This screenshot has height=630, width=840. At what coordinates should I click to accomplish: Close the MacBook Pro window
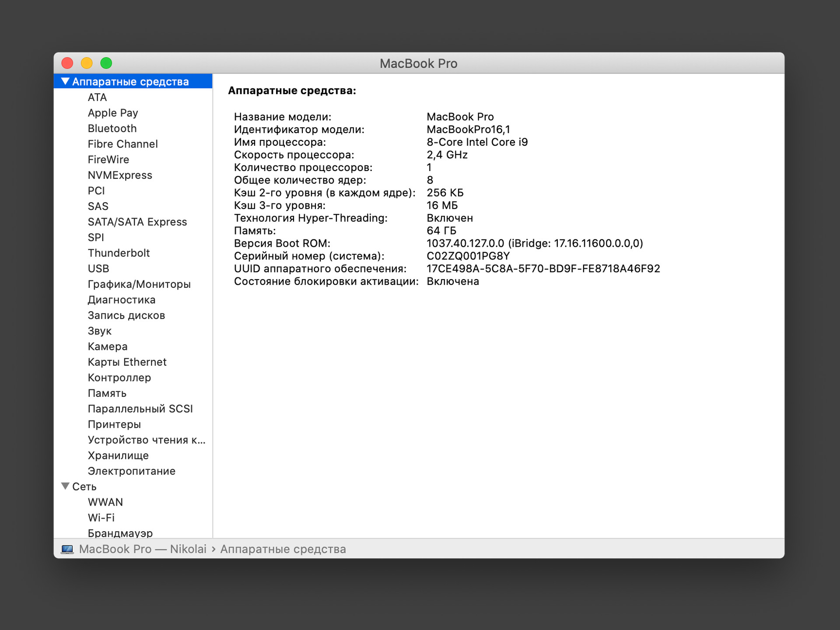(67, 63)
